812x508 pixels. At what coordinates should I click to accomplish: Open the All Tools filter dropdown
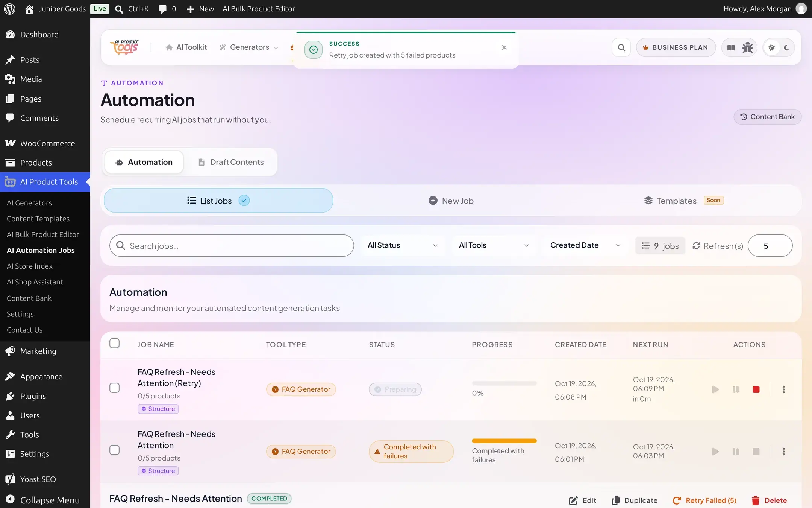point(494,245)
